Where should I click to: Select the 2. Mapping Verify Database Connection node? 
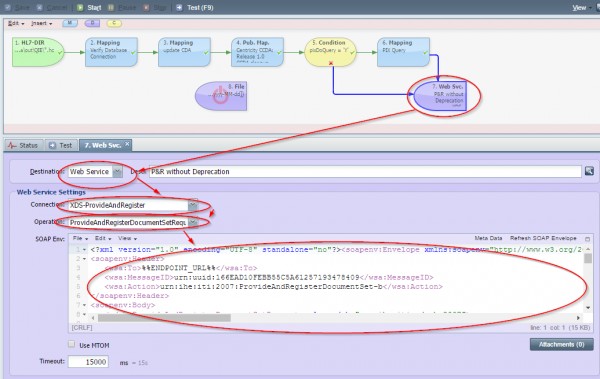[x=111, y=52]
